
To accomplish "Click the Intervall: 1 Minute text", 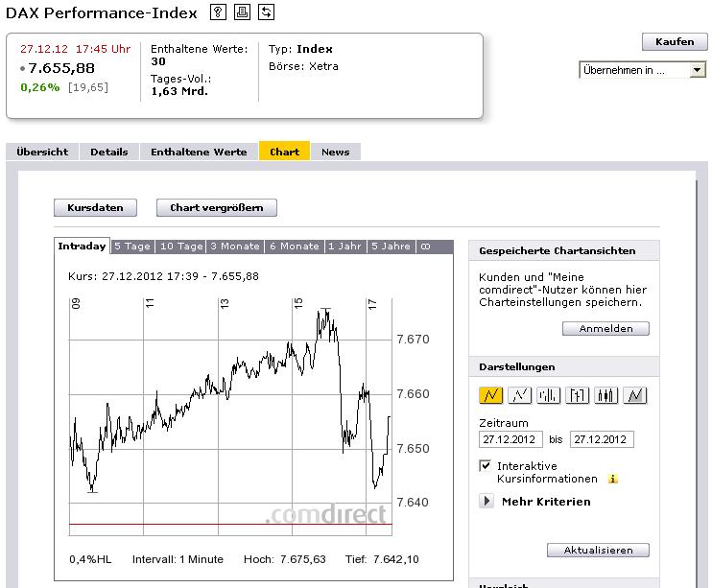I will coord(178,559).
